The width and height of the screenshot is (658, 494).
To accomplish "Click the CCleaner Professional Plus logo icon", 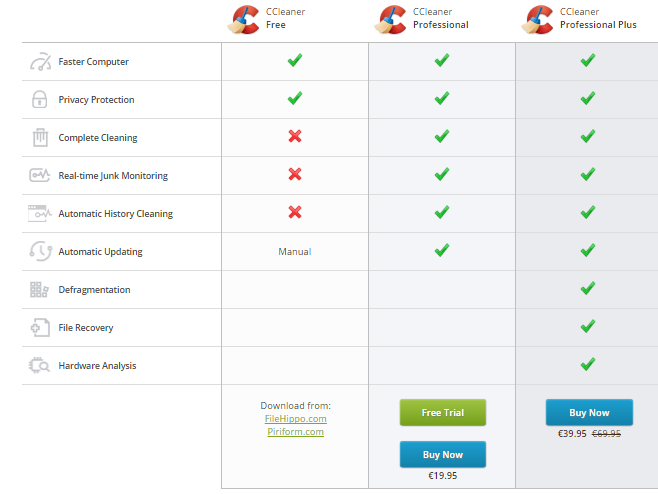I will tap(538, 19).
